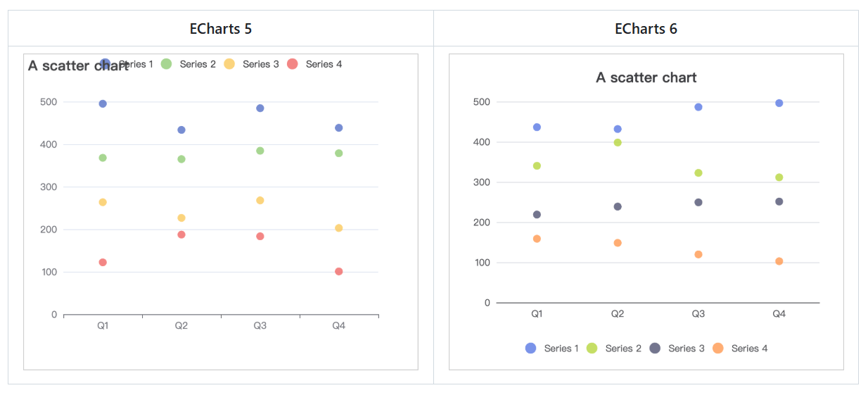Toggle Series 2 legend in ECharts 5 chart

pos(189,64)
